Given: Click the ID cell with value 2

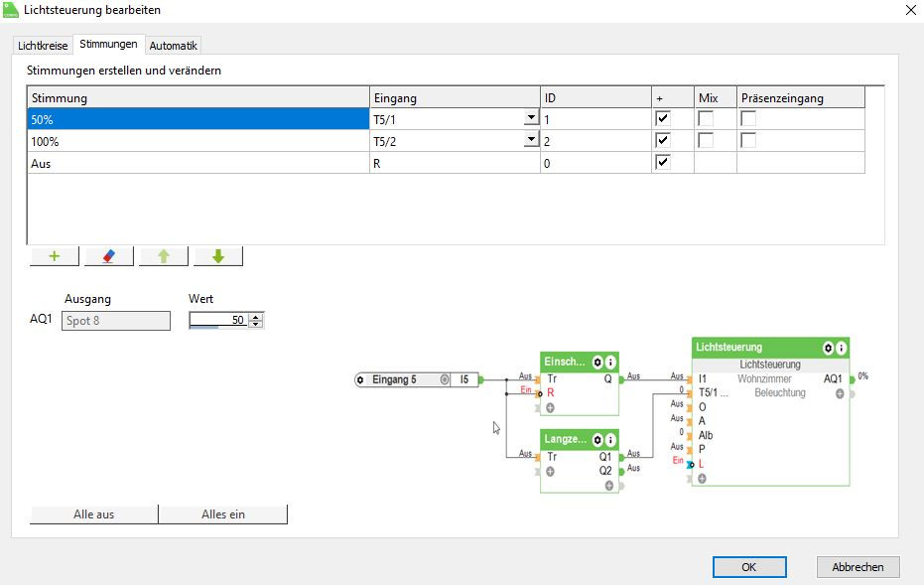Looking at the screenshot, I should coord(595,141).
